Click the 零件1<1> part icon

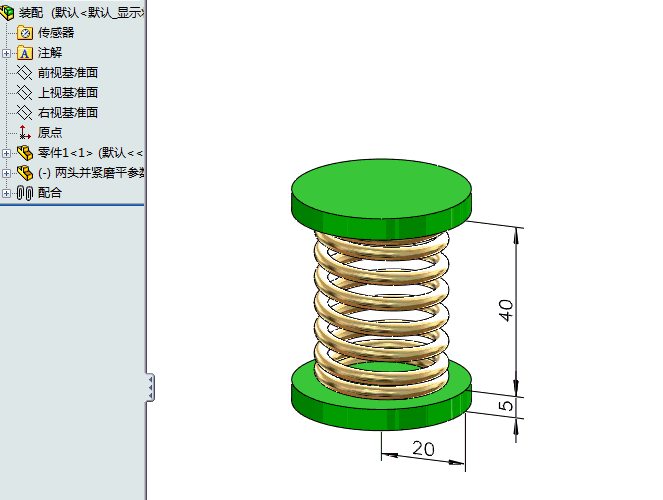(25, 153)
